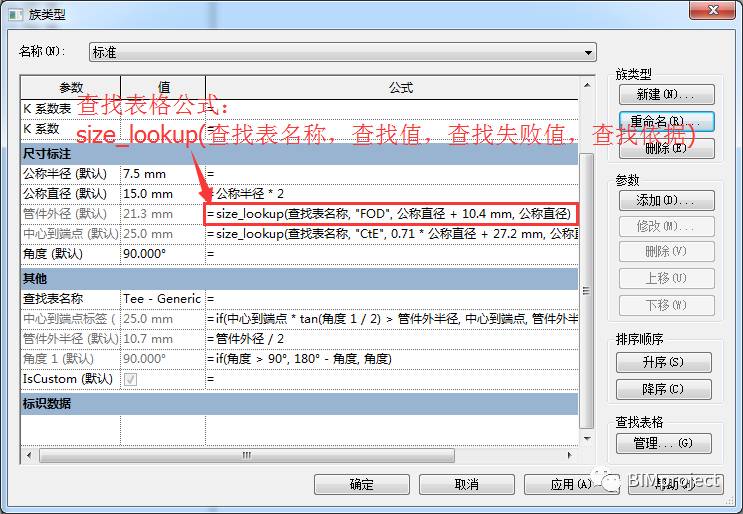This screenshot has height=514, width=743.
Task: Click the 公式 column header
Action: point(401,88)
